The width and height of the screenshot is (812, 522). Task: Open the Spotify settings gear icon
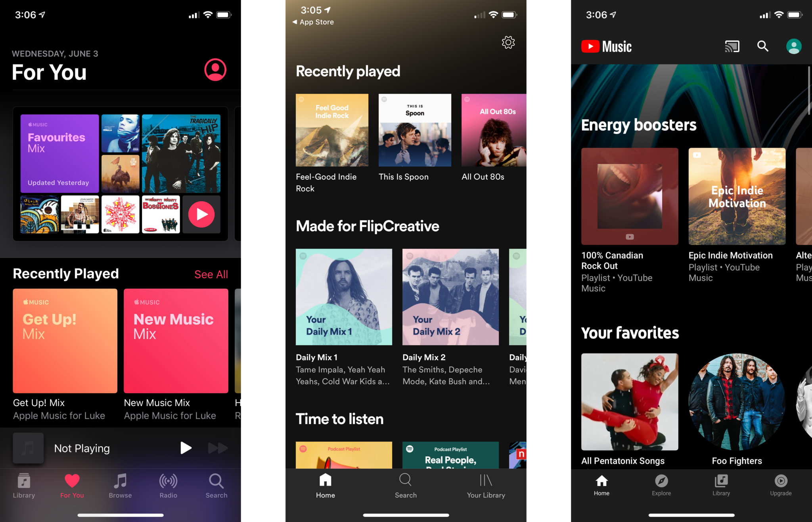(x=508, y=42)
